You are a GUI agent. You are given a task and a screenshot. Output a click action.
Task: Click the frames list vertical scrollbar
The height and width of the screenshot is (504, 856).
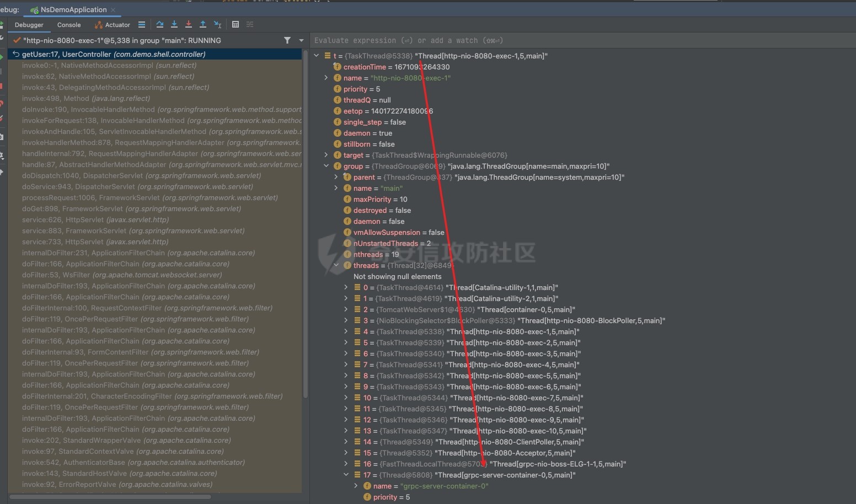click(305, 221)
